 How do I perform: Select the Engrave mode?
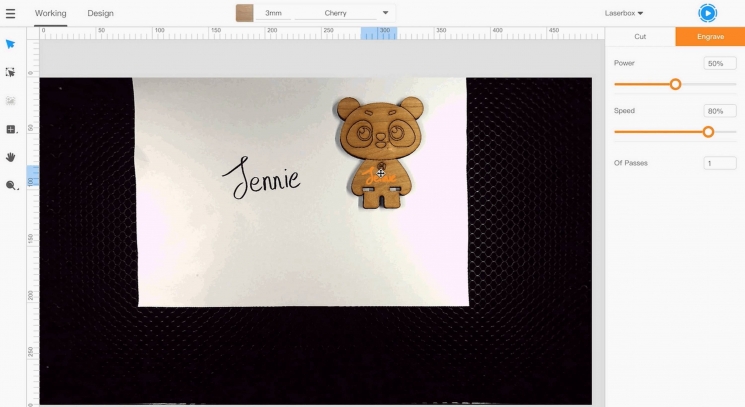(x=710, y=36)
